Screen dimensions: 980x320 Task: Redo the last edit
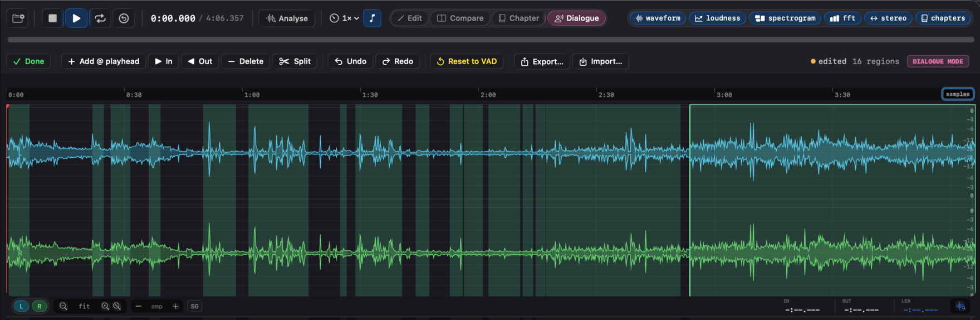[x=398, y=61]
